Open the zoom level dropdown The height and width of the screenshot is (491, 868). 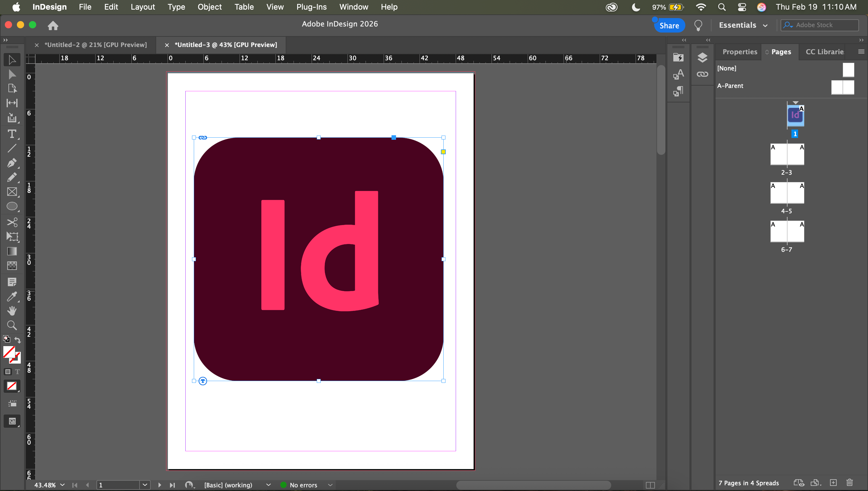point(62,485)
